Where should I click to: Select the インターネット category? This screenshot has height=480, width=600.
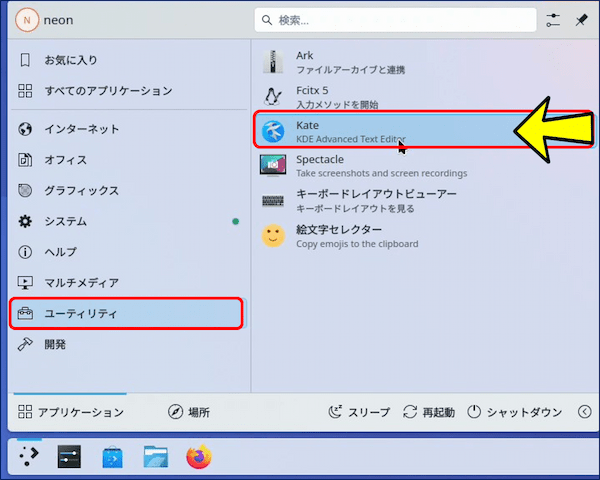pos(80,129)
